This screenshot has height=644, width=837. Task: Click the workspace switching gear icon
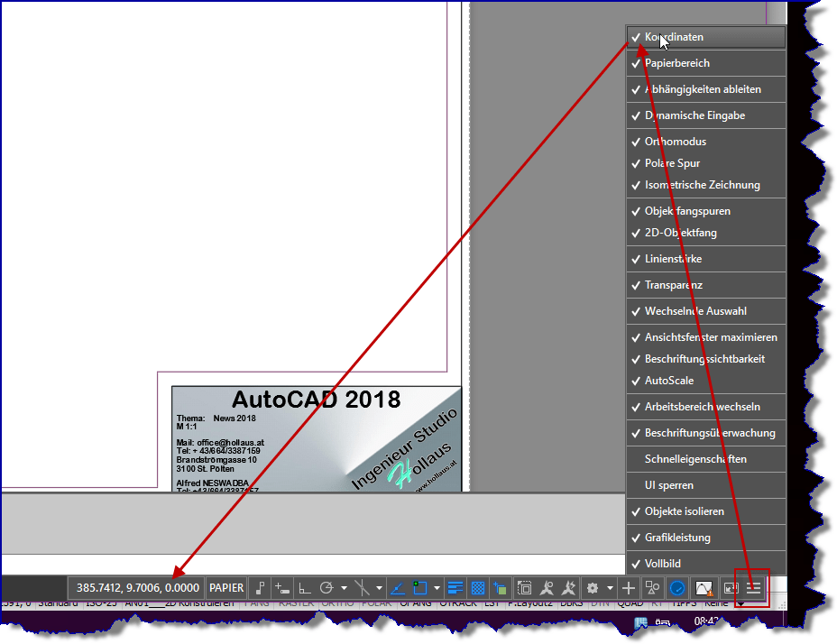(593, 588)
